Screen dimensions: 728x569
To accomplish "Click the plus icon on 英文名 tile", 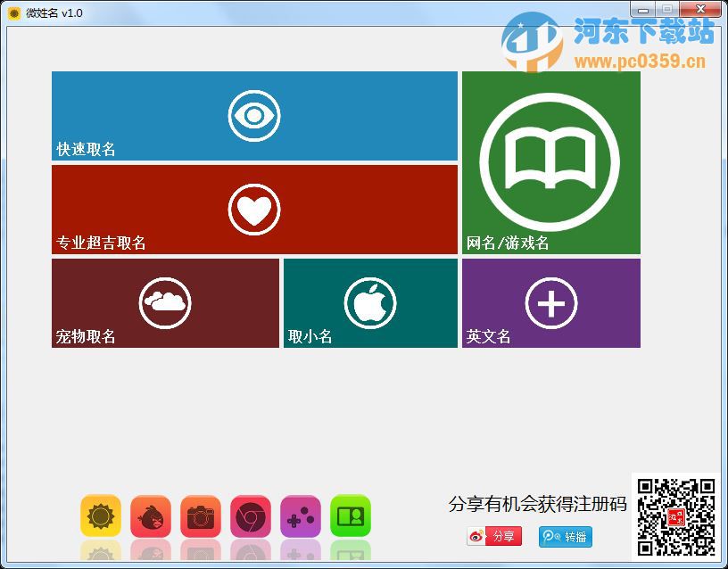I will [x=550, y=301].
